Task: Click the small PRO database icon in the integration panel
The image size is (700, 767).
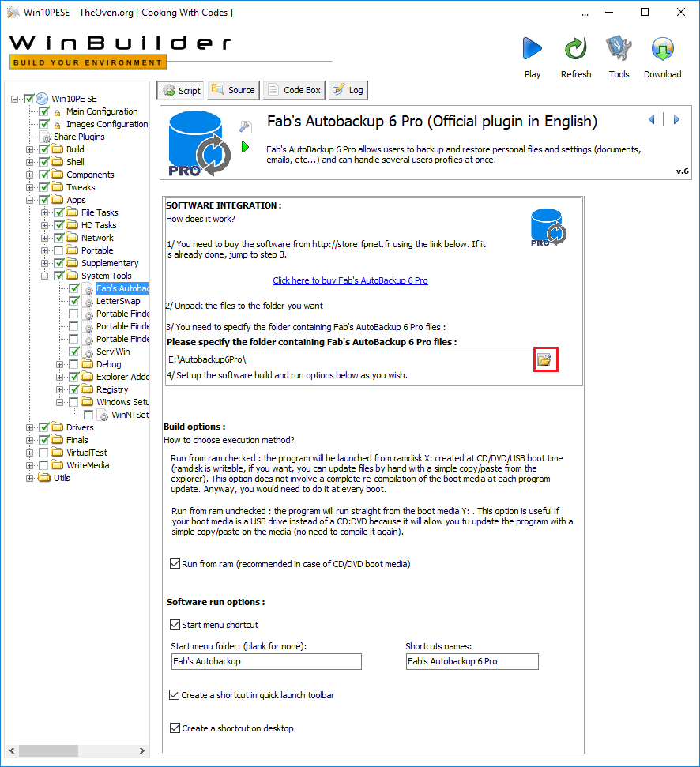Action: tap(548, 227)
